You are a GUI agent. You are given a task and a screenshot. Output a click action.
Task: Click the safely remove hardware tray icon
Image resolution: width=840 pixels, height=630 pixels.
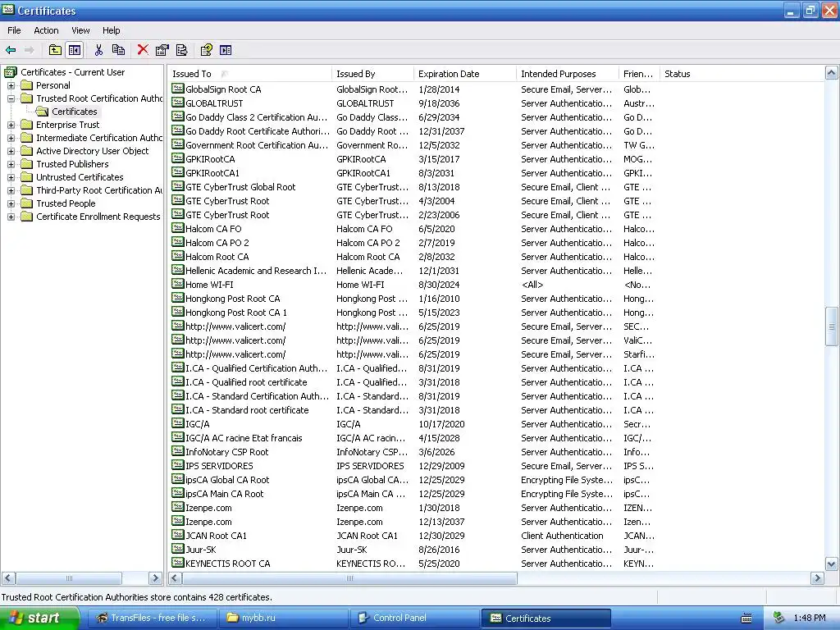click(778, 618)
